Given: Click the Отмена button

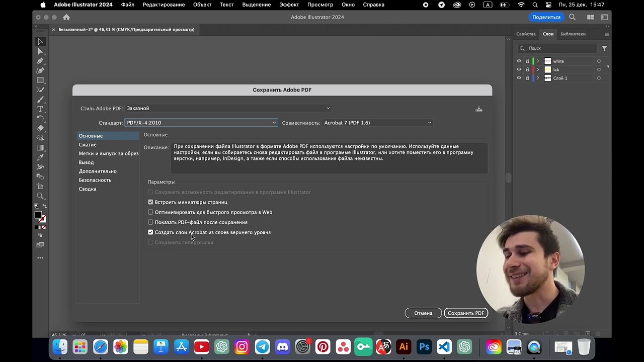Looking at the screenshot, I should [423, 313].
